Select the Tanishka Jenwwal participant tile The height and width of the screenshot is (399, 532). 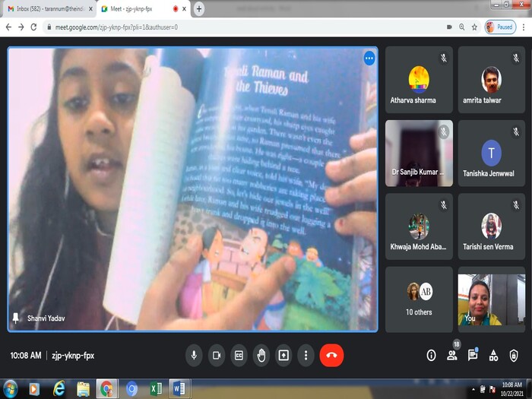[491, 153]
